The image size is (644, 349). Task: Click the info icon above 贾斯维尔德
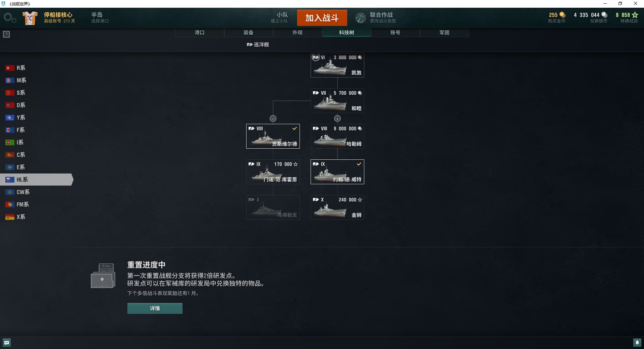(273, 118)
